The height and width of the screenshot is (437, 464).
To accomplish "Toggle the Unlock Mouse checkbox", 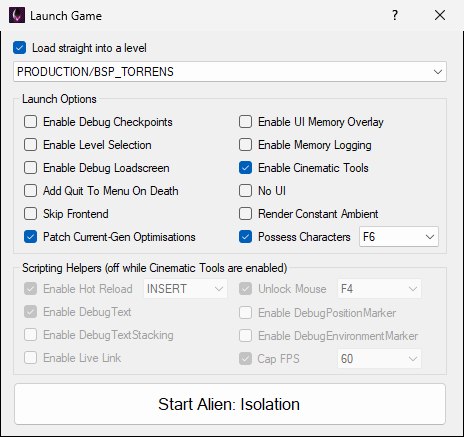I will 245,289.
